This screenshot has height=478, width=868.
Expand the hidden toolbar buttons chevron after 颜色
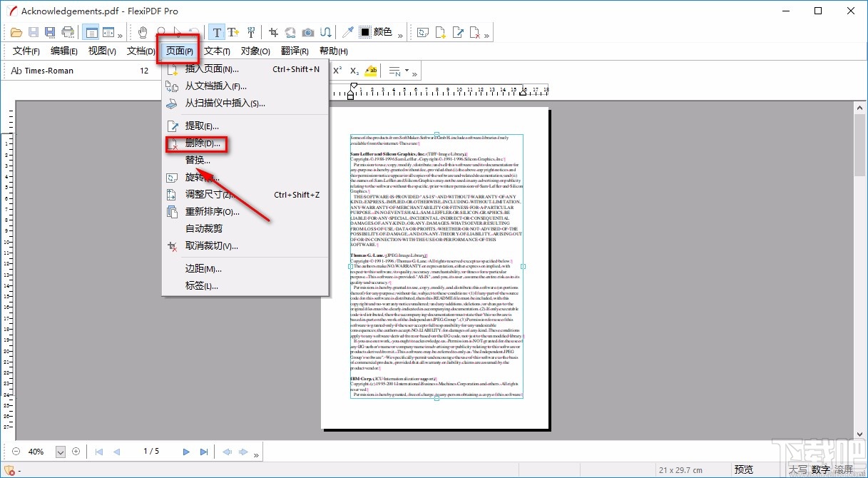click(400, 33)
